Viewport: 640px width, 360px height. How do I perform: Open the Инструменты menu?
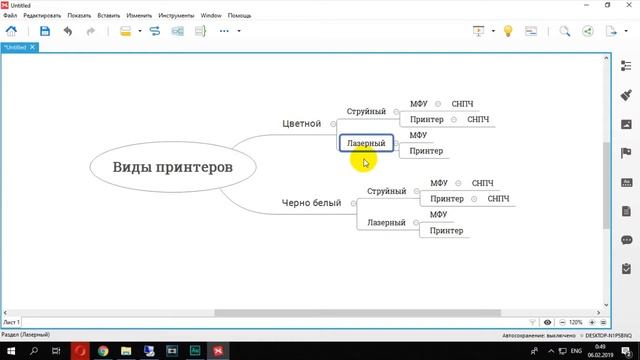pyautogui.click(x=176, y=16)
